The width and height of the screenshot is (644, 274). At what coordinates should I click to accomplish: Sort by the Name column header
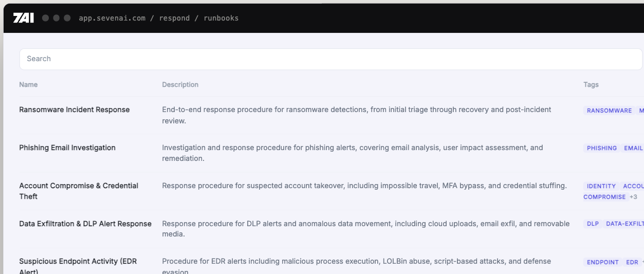(x=28, y=84)
